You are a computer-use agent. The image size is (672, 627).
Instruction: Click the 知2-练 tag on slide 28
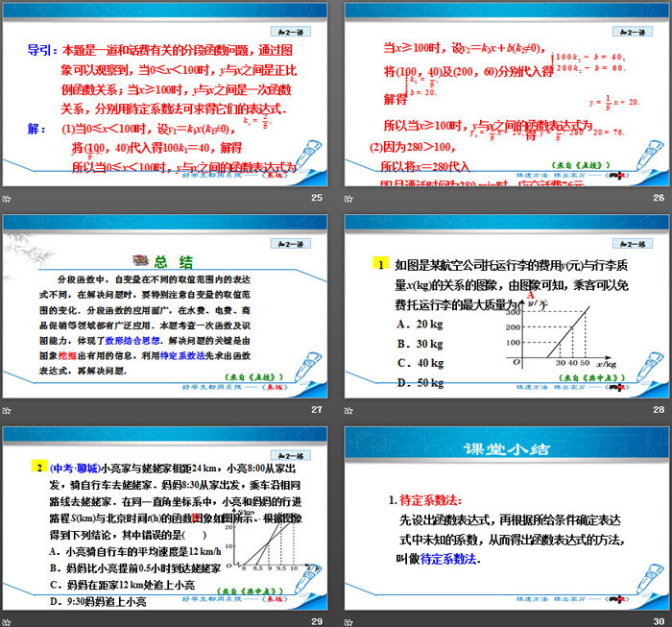[633, 244]
